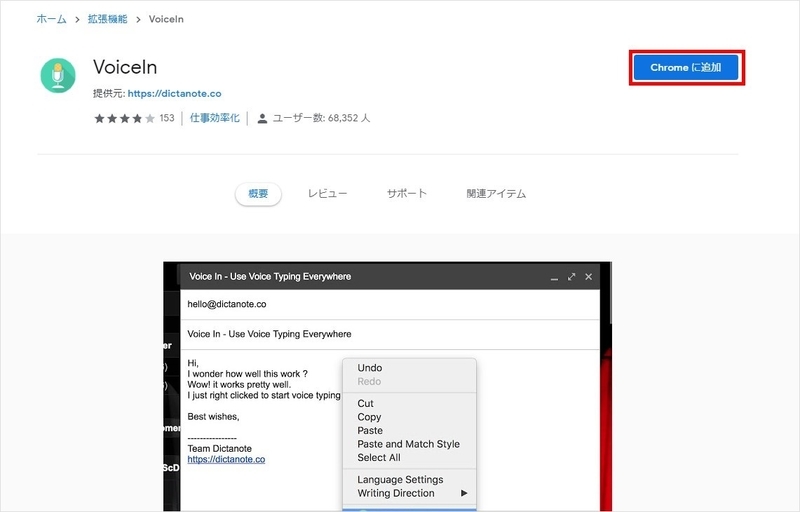The width and height of the screenshot is (800, 512).
Task: Switch to the サポート tab
Action: [x=407, y=193]
